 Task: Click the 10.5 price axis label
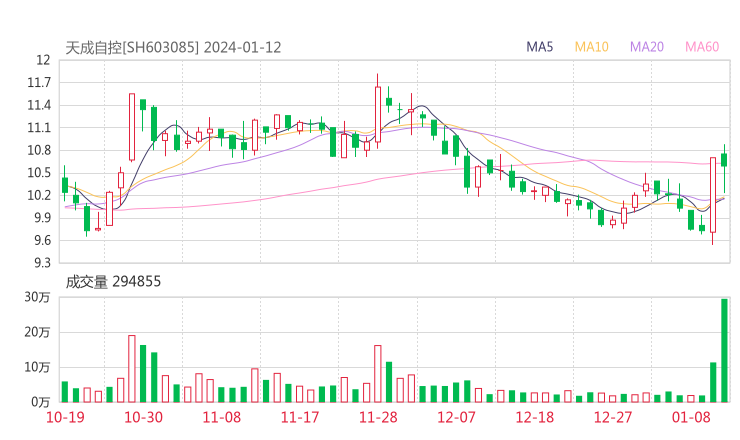(39, 173)
